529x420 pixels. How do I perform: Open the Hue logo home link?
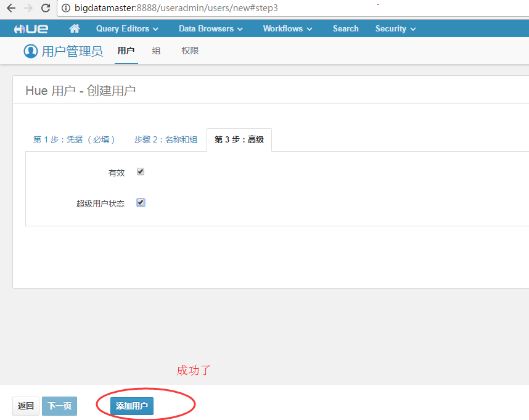coord(31,29)
